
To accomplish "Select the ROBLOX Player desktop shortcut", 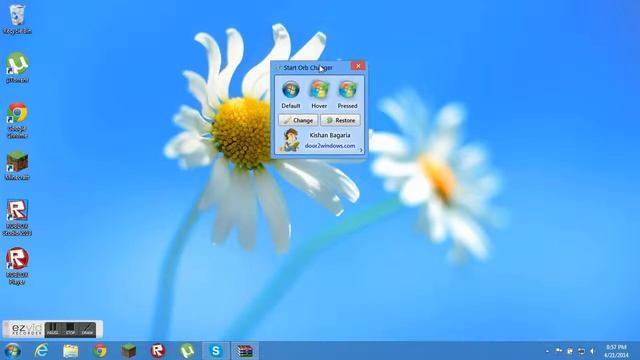I will [x=17, y=266].
